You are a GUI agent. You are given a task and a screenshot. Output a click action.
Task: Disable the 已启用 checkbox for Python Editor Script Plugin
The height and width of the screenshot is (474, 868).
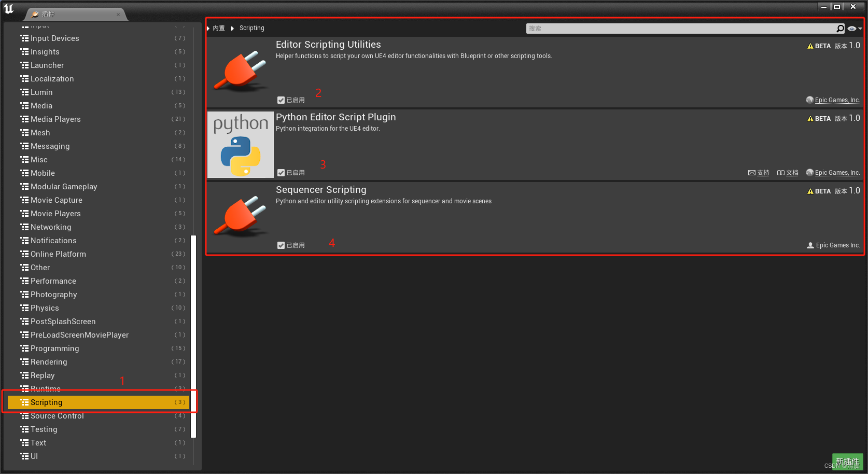pyautogui.click(x=281, y=172)
